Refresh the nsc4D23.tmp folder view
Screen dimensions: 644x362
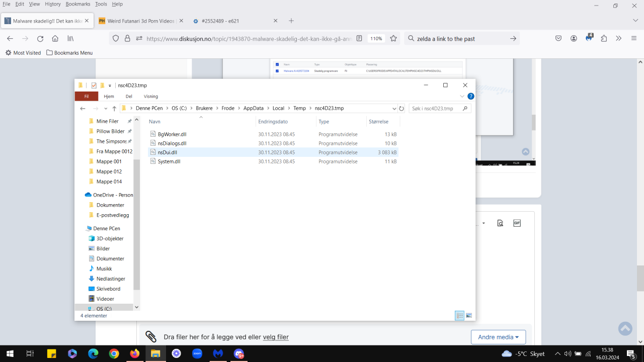coord(401,109)
